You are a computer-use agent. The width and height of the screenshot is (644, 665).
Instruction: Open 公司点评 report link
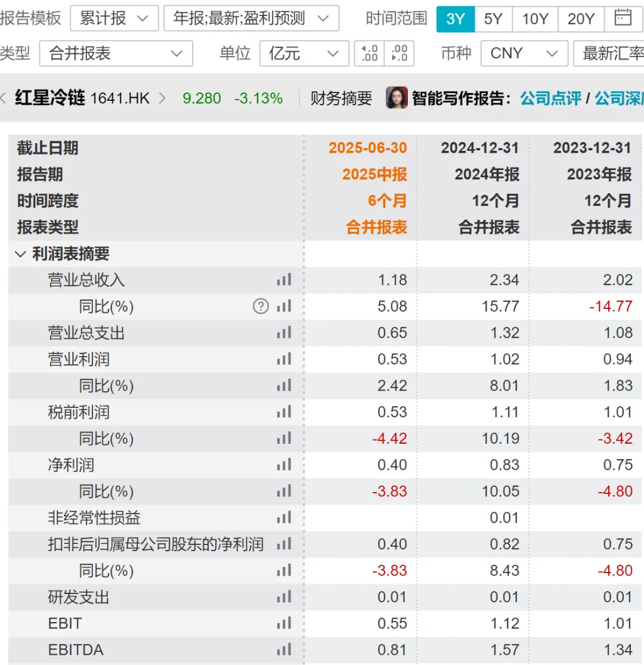550,98
